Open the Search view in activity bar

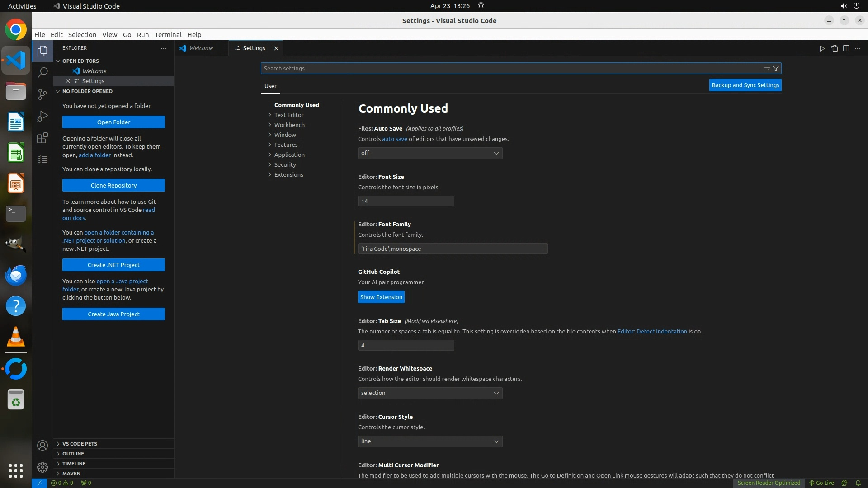42,72
